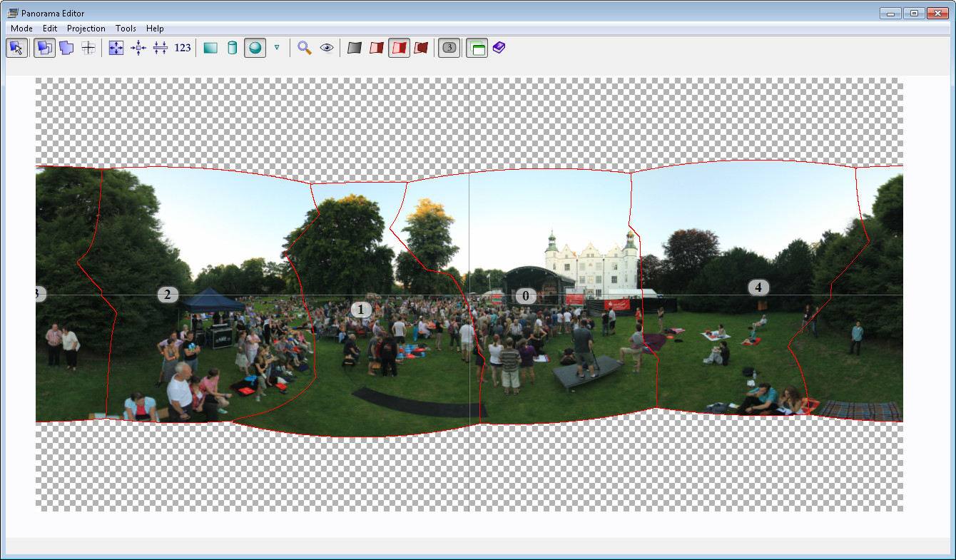This screenshot has width=956, height=560.
Task: Open the Mode menu
Action: [21, 29]
